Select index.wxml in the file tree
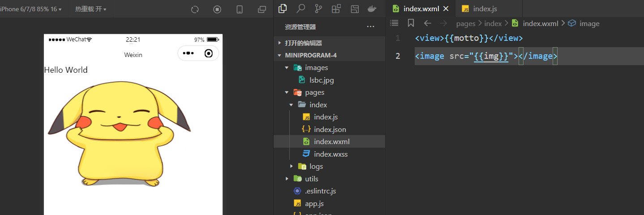 coord(329,142)
